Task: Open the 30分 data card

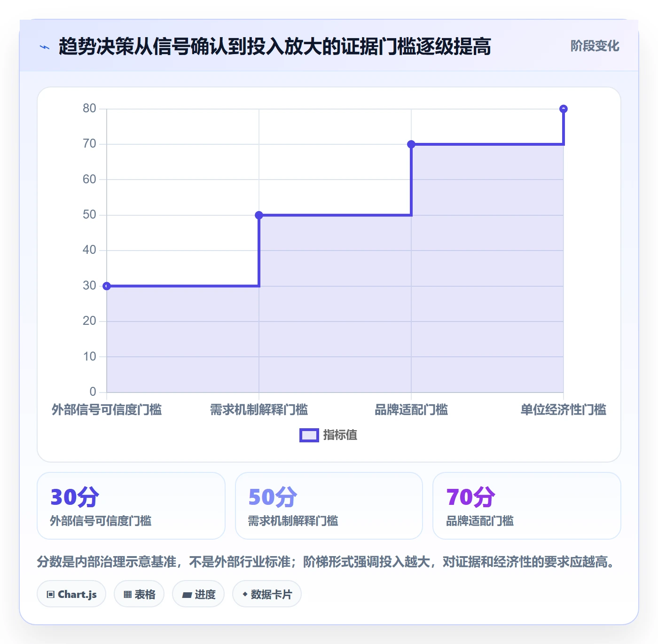Action: pyautogui.click(x=131, y=506)
